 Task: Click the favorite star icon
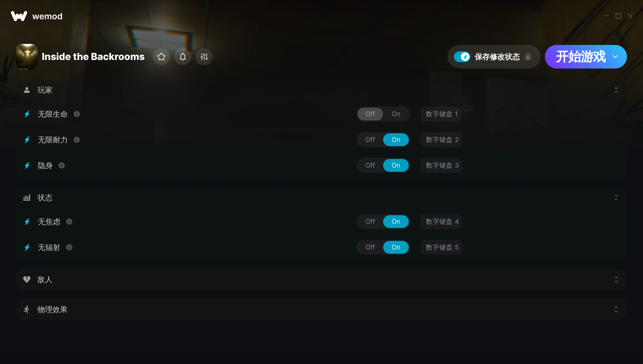pos(161,57)
